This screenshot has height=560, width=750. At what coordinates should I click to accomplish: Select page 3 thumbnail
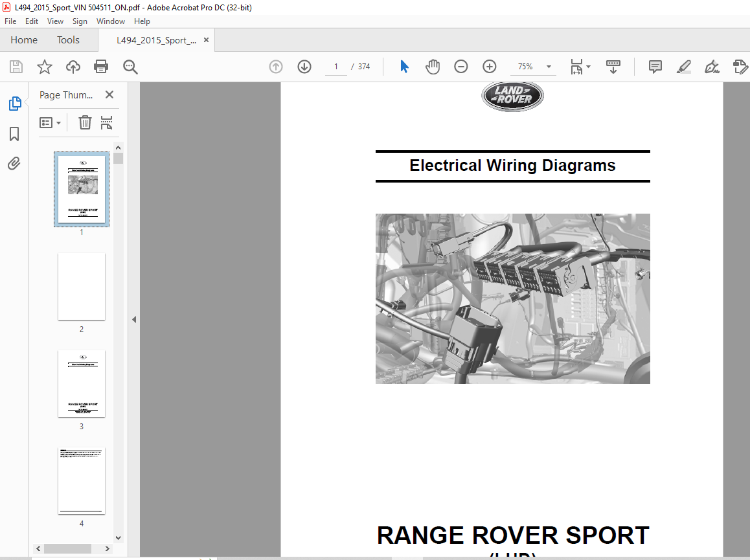pyautogui.click(x=82, y=383)
